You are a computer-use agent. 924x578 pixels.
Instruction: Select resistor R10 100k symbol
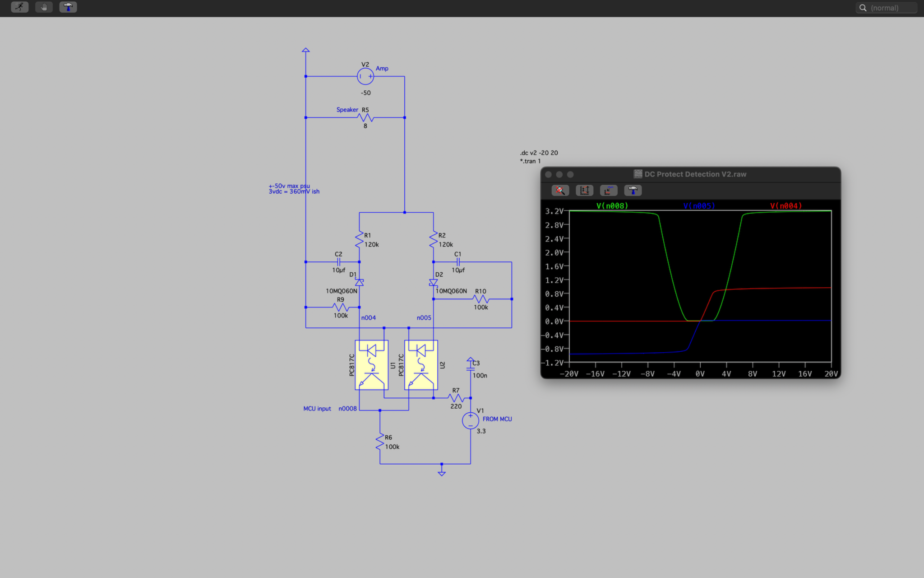[481, 299]
